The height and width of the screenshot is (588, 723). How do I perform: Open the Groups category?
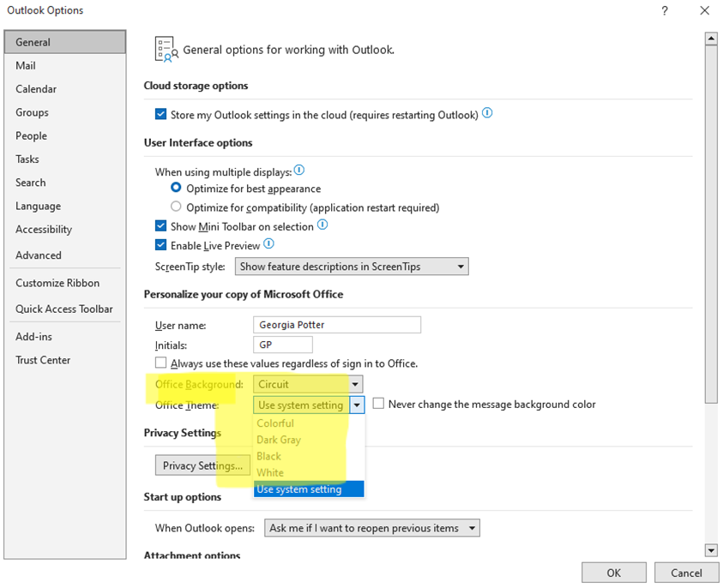coord(65,112)
